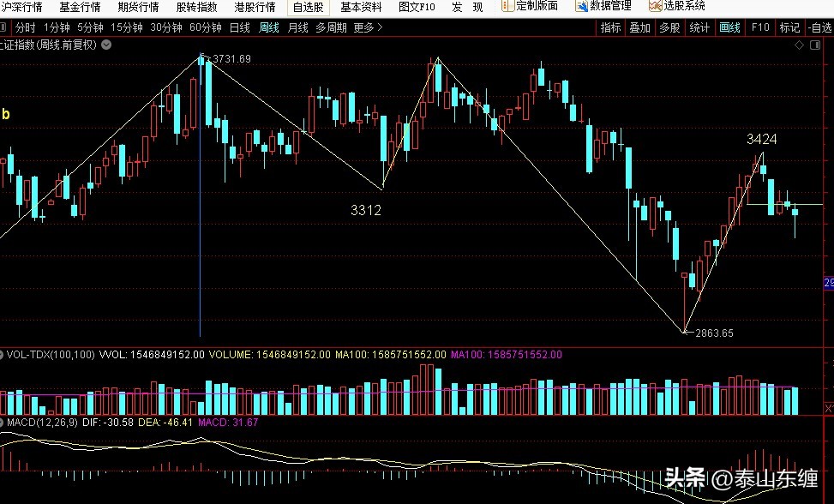This screenshot has width=834, height=504.
Task: Switch to 日线 daily chart tab
Action: pos(239,27)
